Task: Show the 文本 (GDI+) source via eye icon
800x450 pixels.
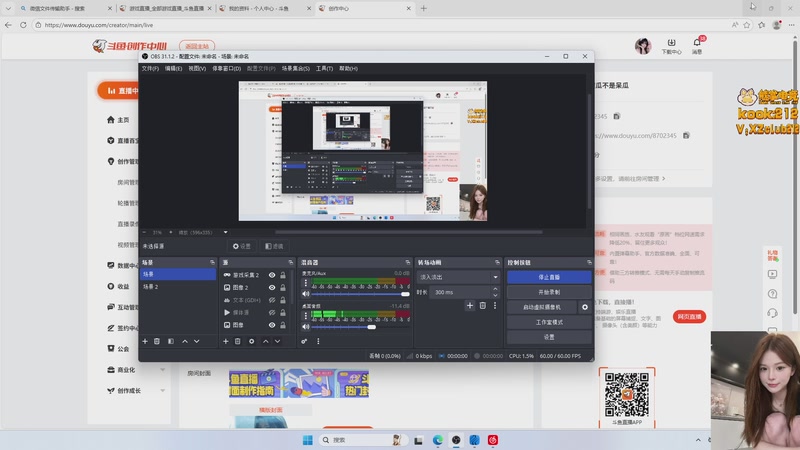Action: (x=272, y=300)
